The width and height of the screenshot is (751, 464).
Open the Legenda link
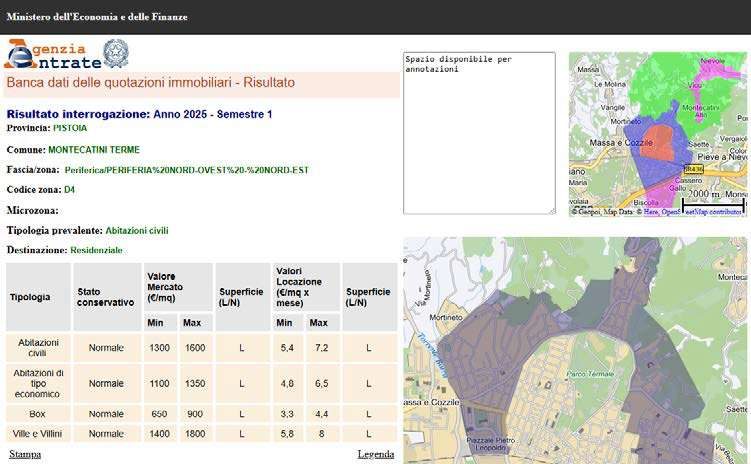click(x=376, y=454)
